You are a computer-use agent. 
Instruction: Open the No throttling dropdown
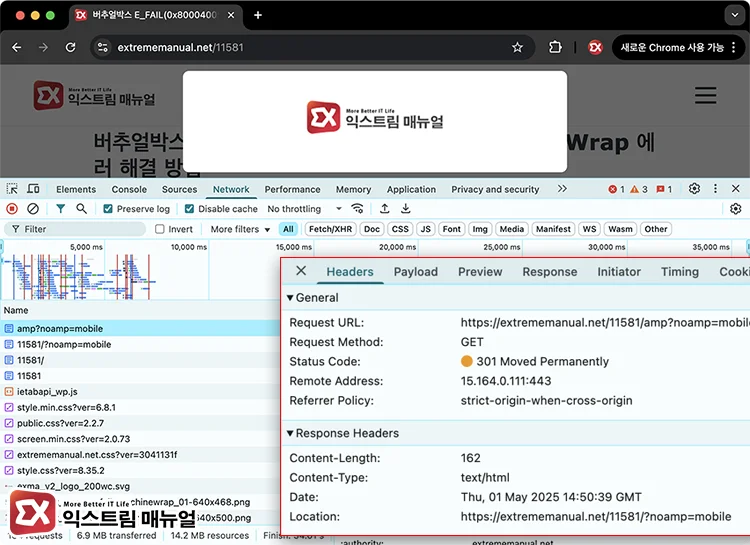tap(304, 209)
